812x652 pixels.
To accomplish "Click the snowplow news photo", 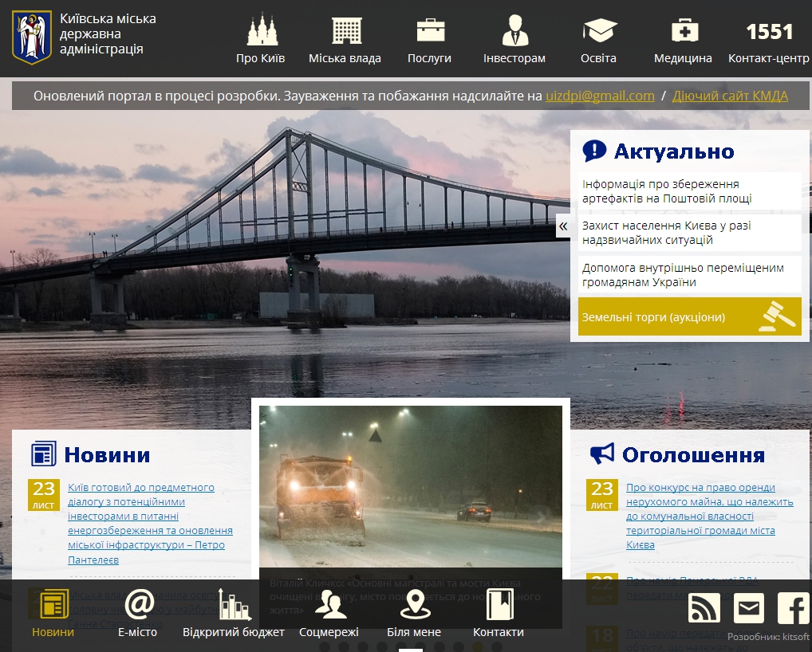I will [410, 486].
